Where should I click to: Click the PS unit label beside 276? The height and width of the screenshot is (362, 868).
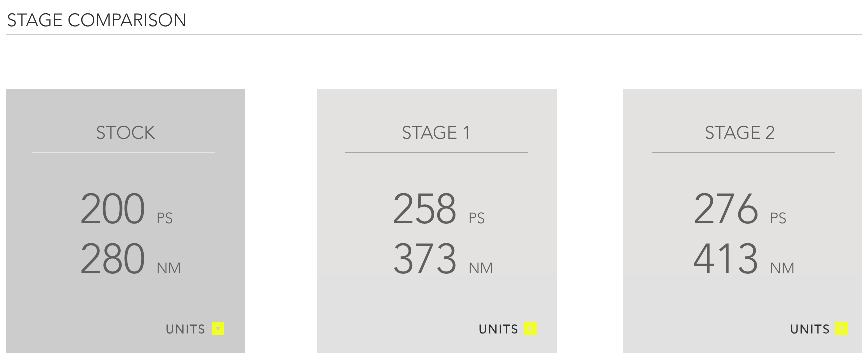click(778, 218)
